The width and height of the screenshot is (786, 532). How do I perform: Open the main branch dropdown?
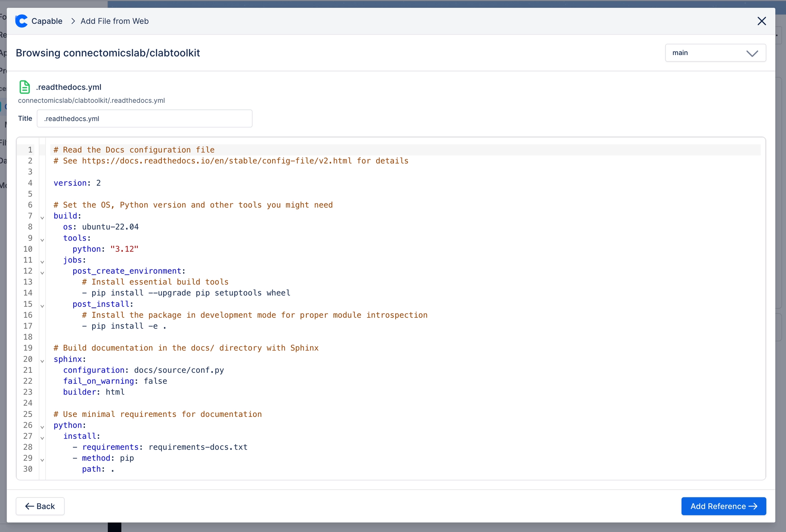(x=715, y=53)
